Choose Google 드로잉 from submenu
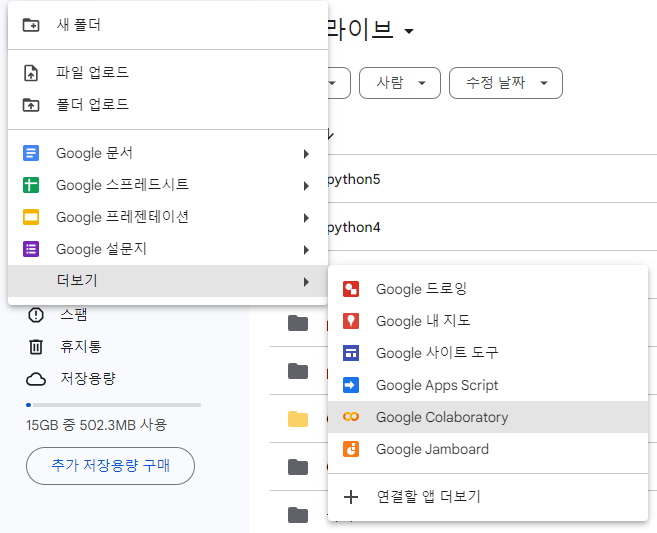The height and width of the screenshot is (533, 657). (x=488, y=289)
